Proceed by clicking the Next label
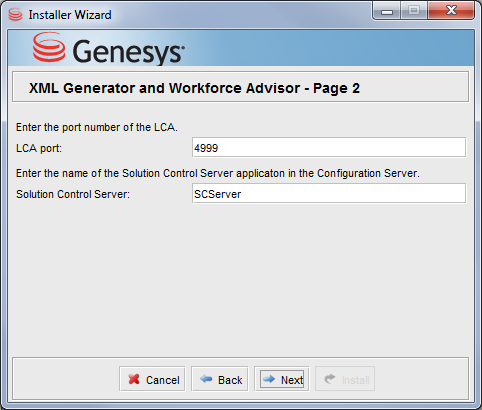Viewport: 482px width, 410px height. pos(292,380)
